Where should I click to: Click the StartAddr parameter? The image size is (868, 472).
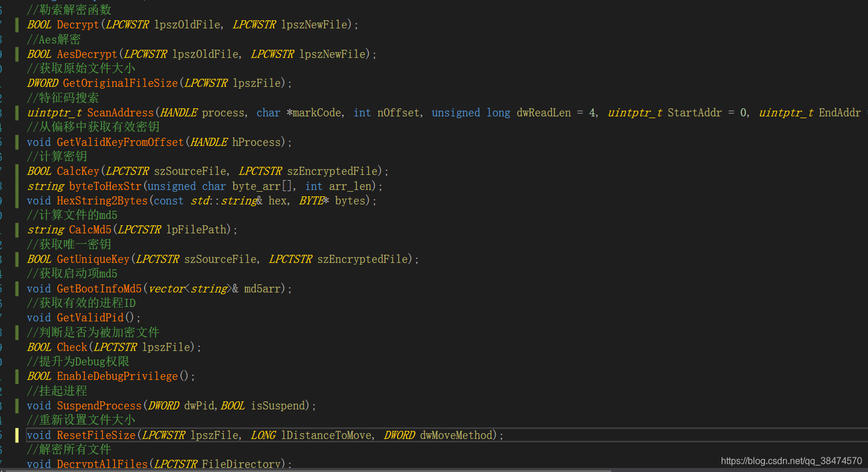tap(694, 113)
